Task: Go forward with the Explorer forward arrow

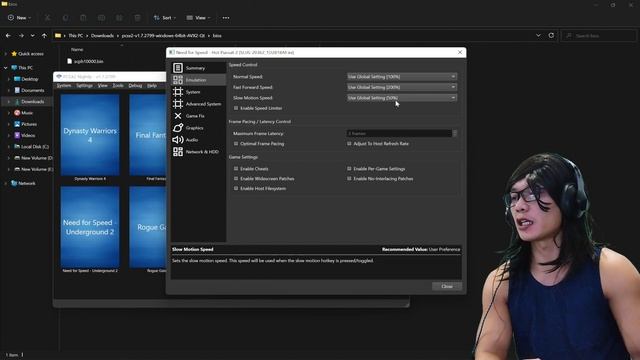Action: tap(21, 36)
